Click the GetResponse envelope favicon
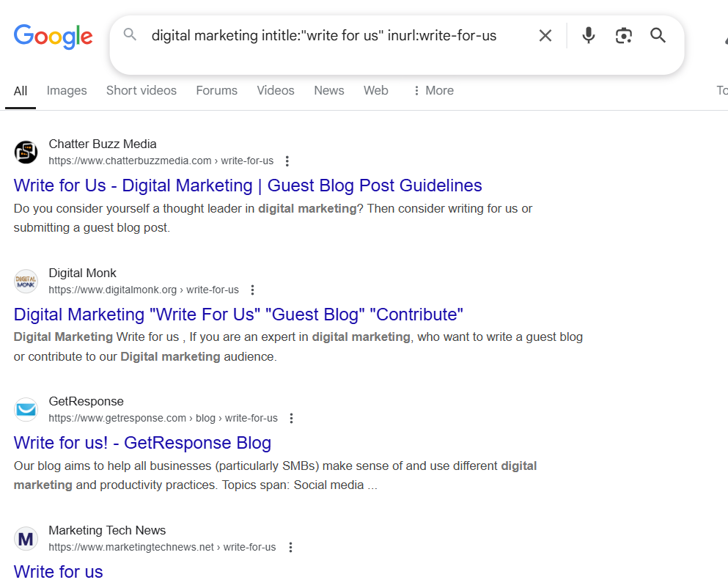 pos(26,409)
